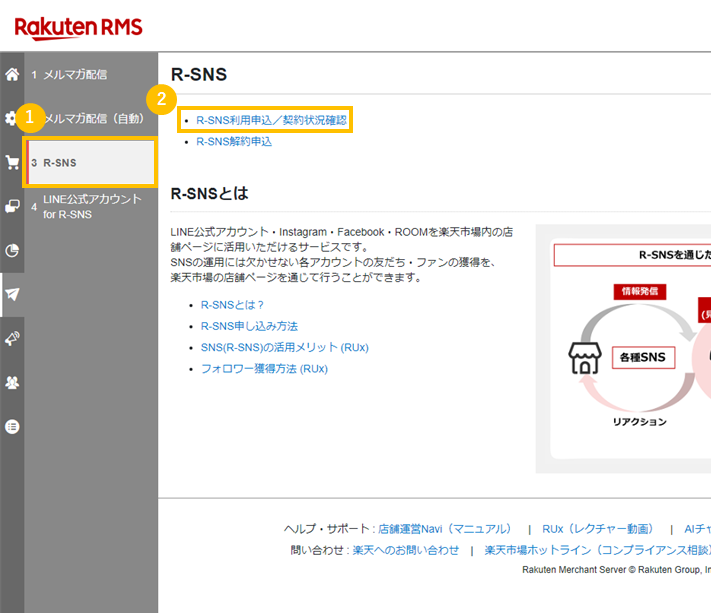Click the R-SNS利用申込／契約状況確認 link
This screenshot has height=613, width=711.
click(271, 120)
